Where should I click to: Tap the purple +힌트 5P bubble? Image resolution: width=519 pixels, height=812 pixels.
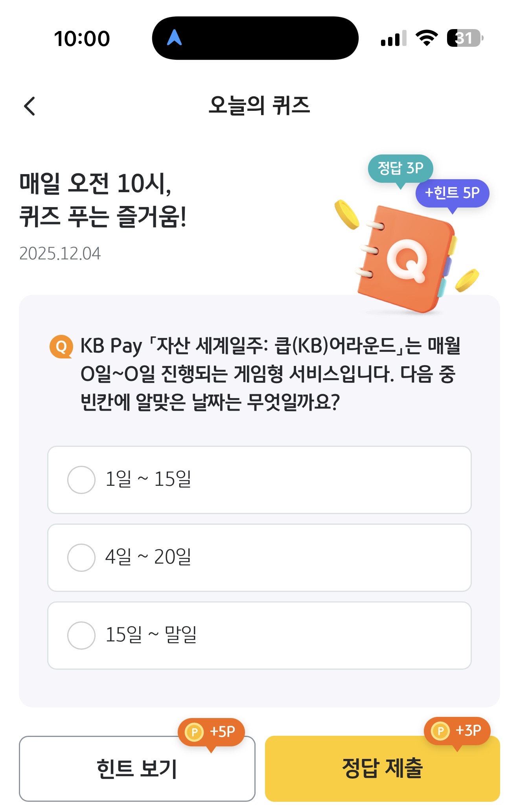(x=452, y=193)
